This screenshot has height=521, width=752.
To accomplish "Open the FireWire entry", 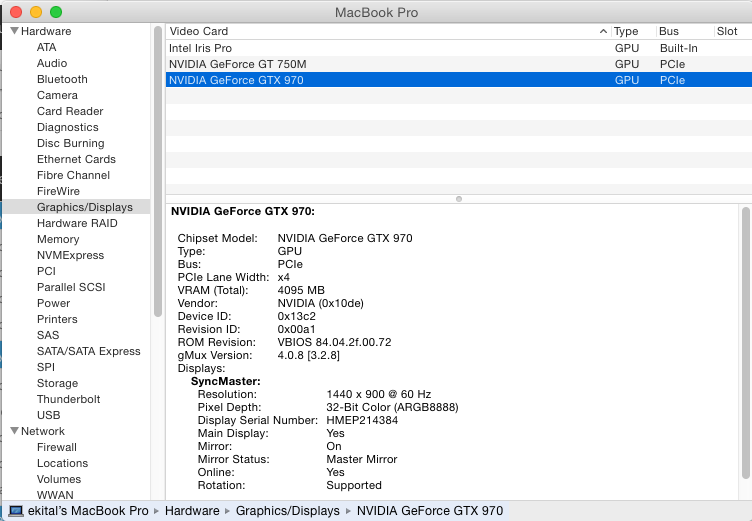I will pos(58,191).
